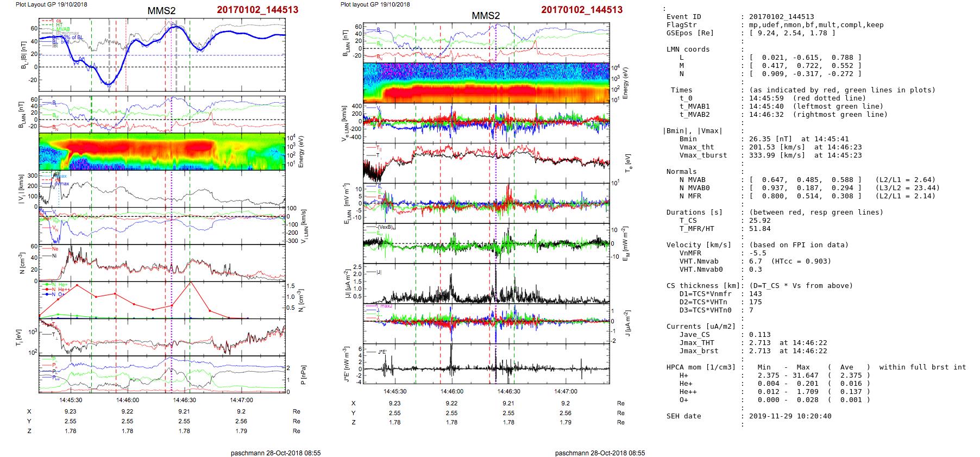Click the 'paschmann 28-Oct-2018 08:55' footer under right plot
Screen dimensions: 980x457
(x=600, y=453)
